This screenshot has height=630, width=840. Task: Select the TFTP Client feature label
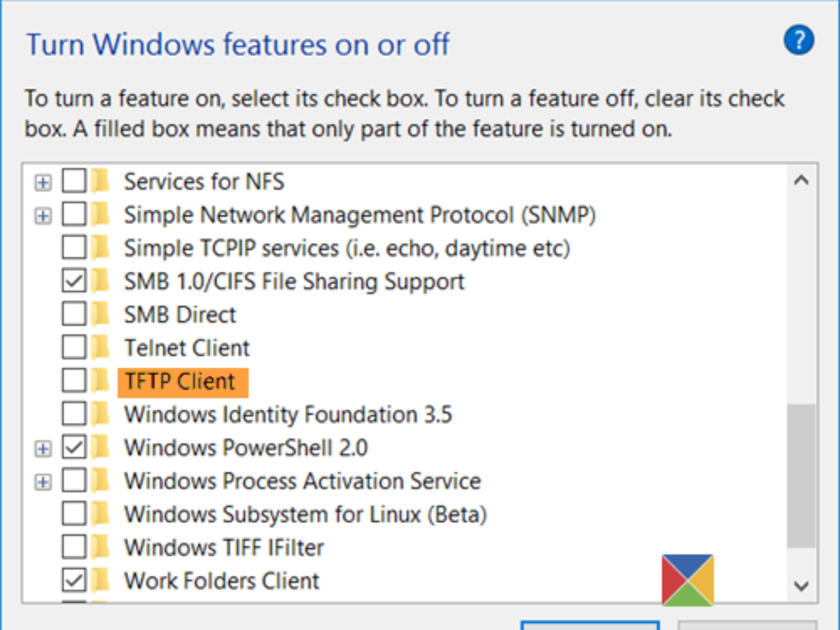coord(180,381)
